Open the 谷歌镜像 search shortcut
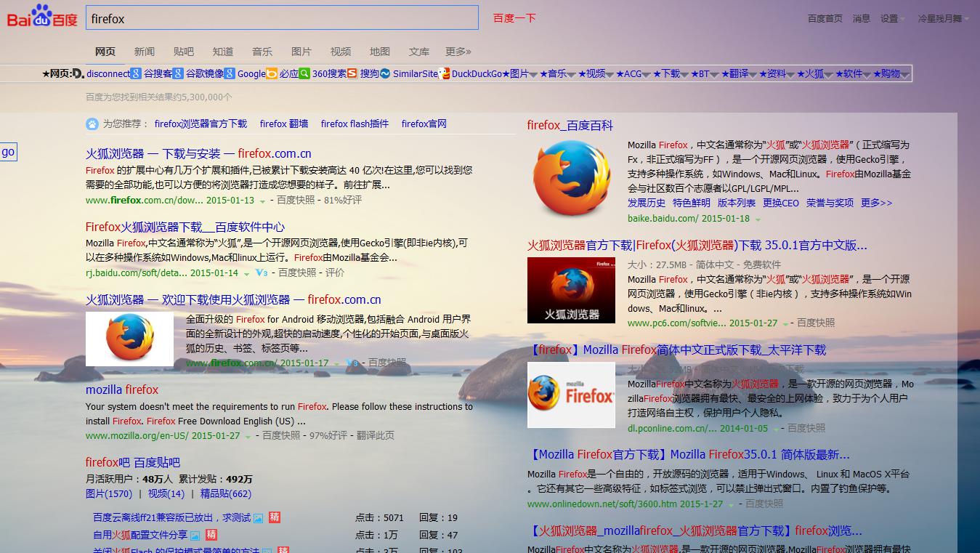The width and height of the screenshot is (980, 553). click(198, 73)
